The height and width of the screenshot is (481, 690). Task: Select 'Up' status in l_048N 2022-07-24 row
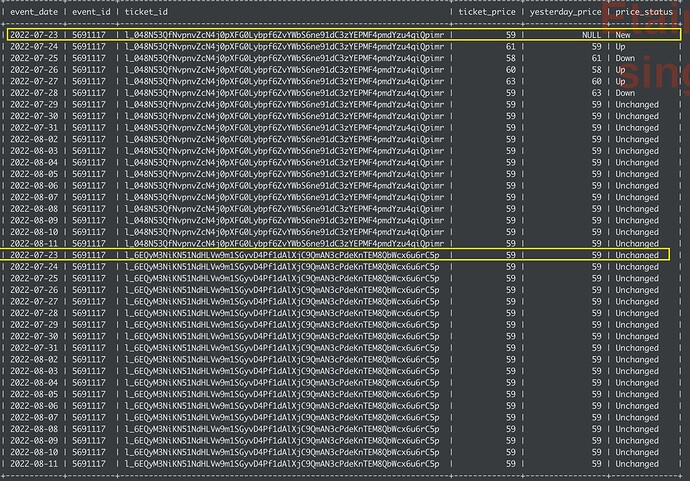[x=620, y=46]
